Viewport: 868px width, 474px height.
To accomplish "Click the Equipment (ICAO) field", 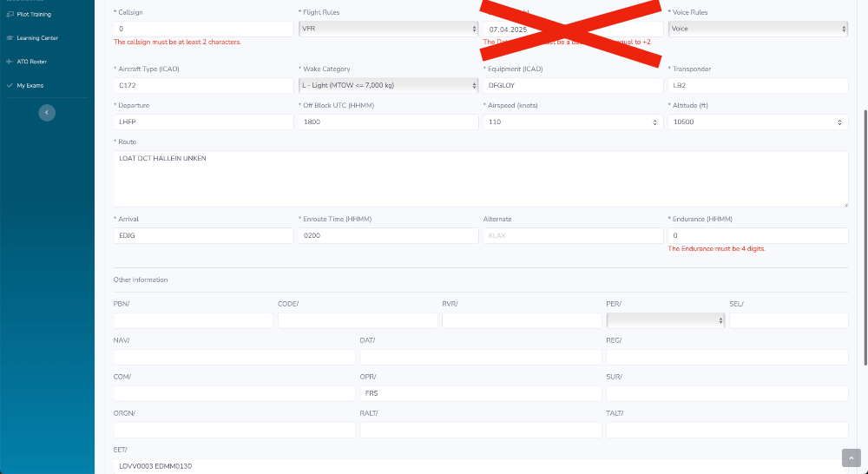I will coord(573,86).
